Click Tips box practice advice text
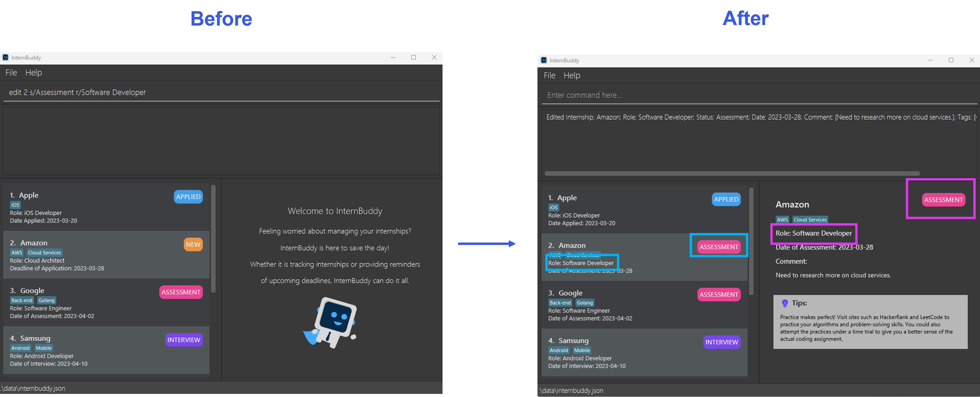This screenshot has width=980, height=397. [866, 328]
